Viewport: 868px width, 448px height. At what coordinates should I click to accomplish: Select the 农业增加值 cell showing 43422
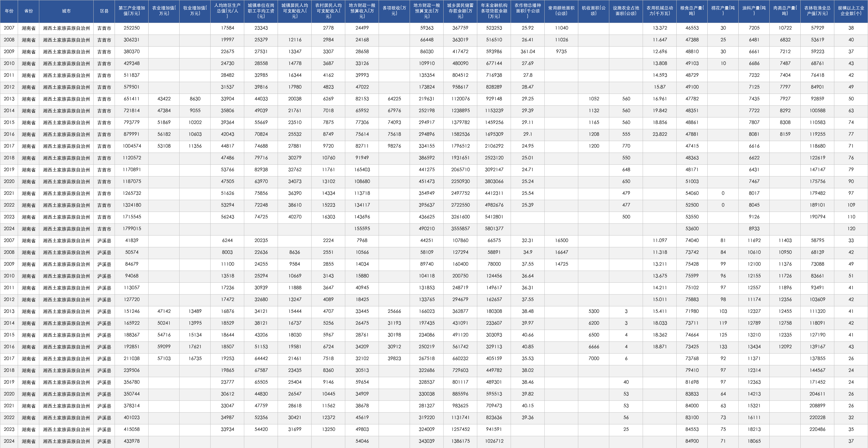click(x=164, y=99)
